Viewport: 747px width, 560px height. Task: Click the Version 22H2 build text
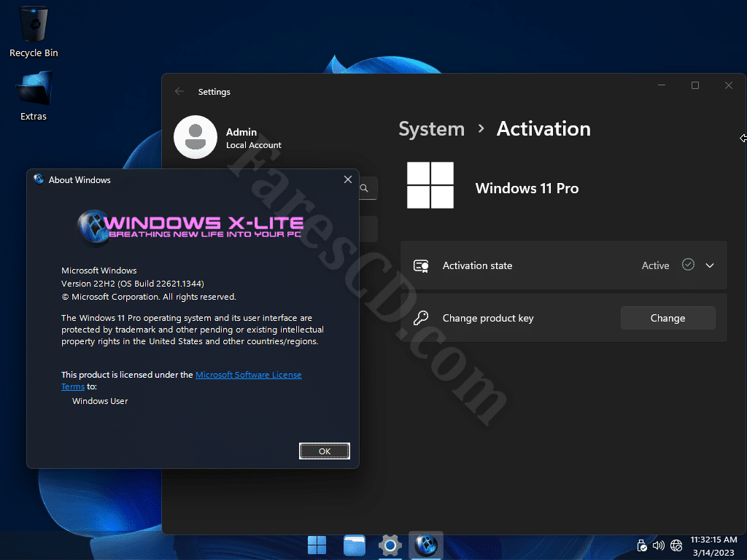tap(133, 284)
